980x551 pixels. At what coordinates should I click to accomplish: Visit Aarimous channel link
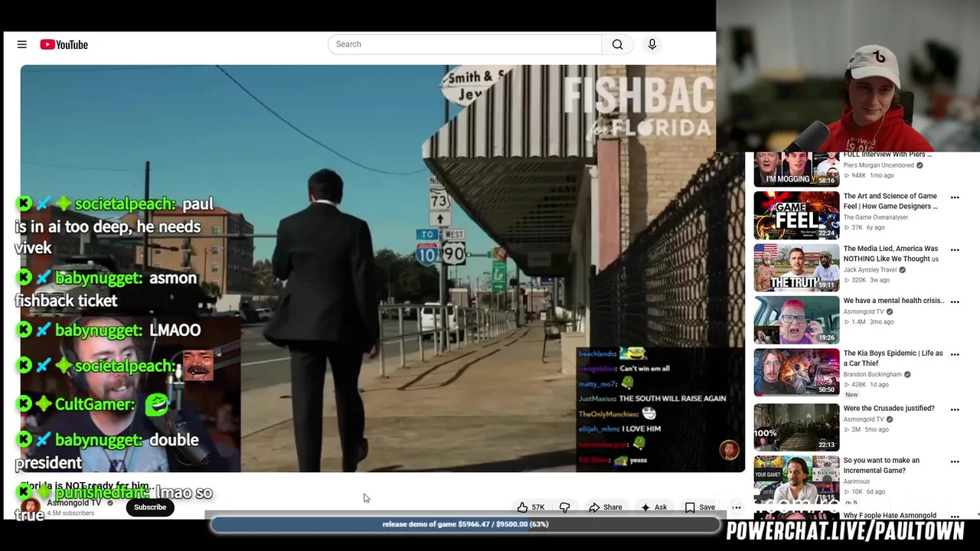(x=856, y=481)
